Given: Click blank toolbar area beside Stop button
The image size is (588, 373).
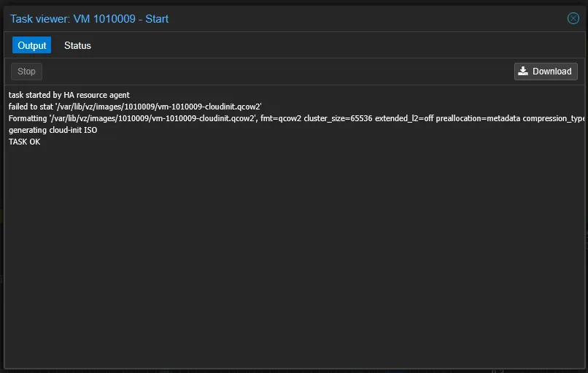Looking at the screenshot, I should (277, 71).
